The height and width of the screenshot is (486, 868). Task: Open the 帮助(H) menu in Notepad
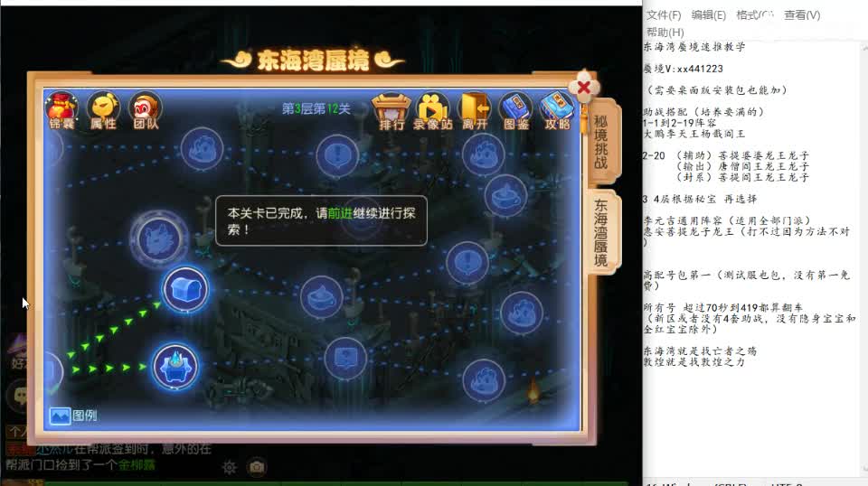(x=665, y=32)
